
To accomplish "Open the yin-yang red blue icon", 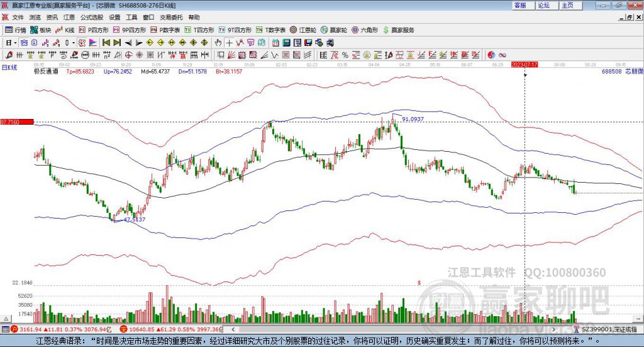I will [x=491, y=55].
